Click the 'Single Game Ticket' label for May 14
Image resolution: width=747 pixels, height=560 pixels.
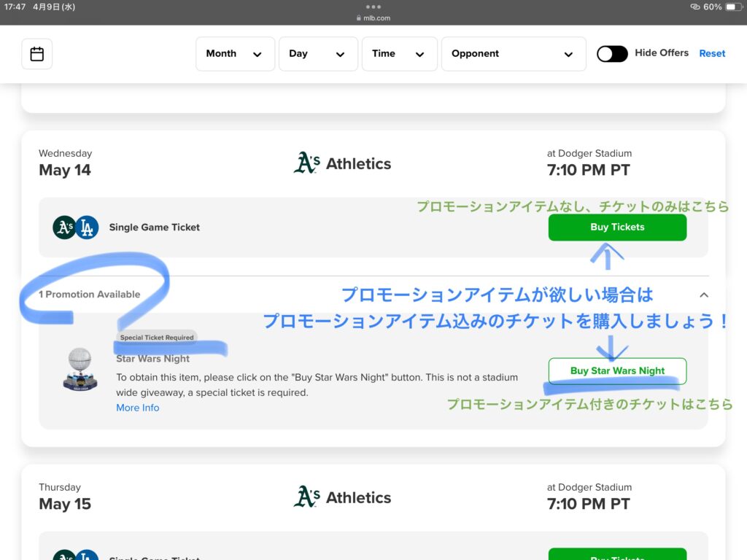(x=155, y=227)
